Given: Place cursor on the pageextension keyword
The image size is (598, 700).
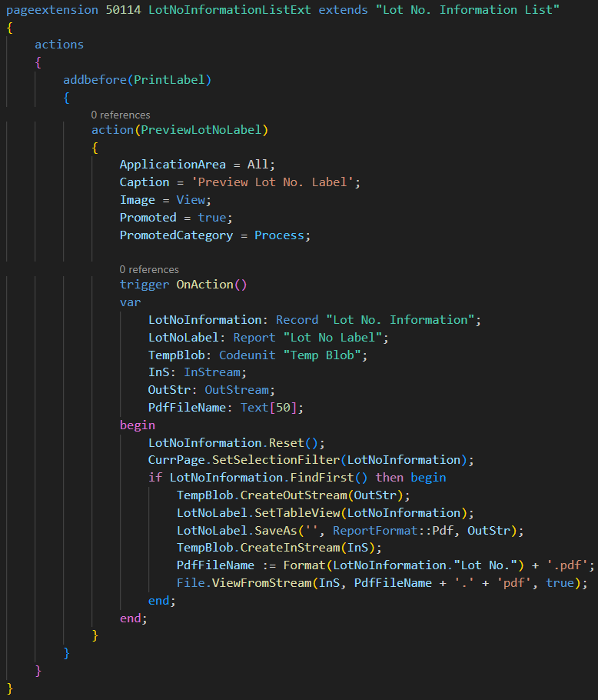Looking at the screenshot, I should point(52,9).
